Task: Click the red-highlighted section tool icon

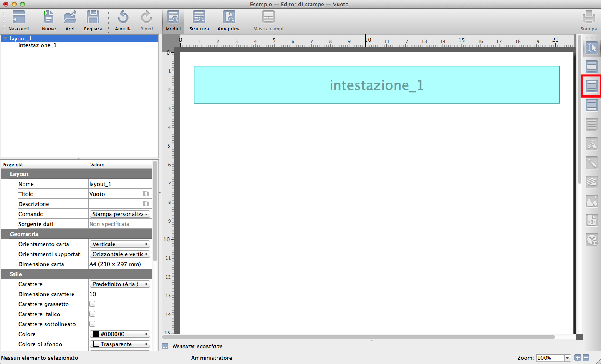Action: [592, 86]
